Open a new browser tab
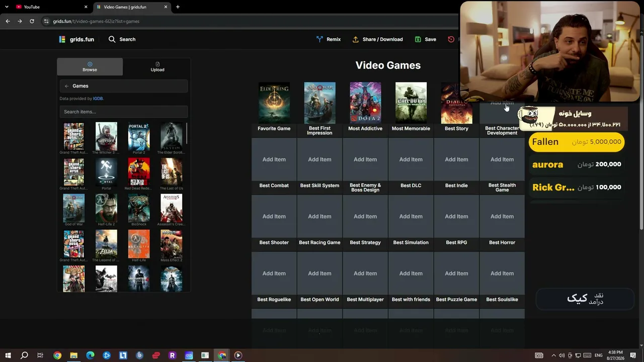 (178, 7)
